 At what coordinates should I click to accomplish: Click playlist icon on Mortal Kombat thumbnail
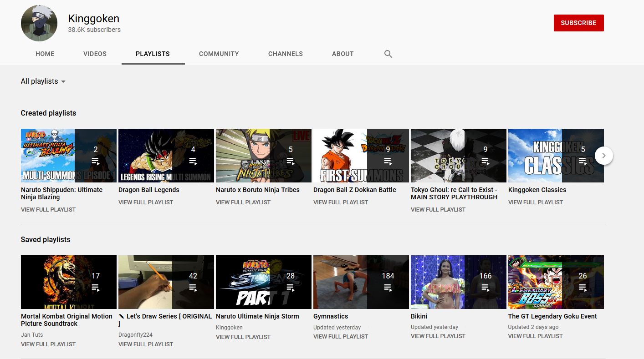pos(96,288)
